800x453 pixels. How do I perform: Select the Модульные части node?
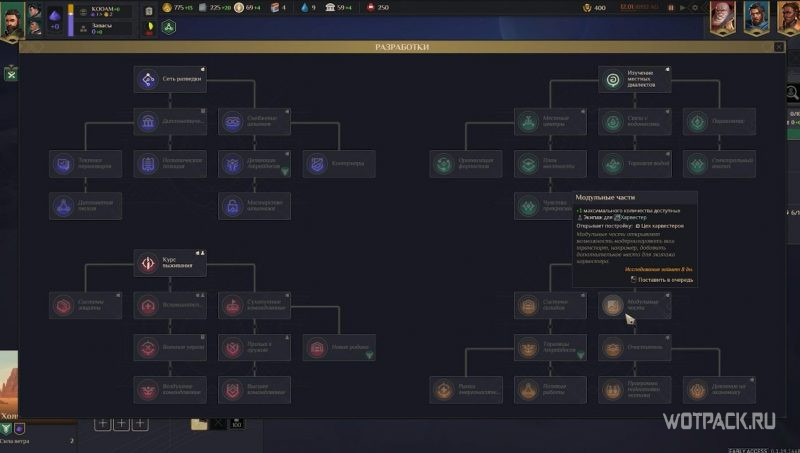click(x=635, y=306)
